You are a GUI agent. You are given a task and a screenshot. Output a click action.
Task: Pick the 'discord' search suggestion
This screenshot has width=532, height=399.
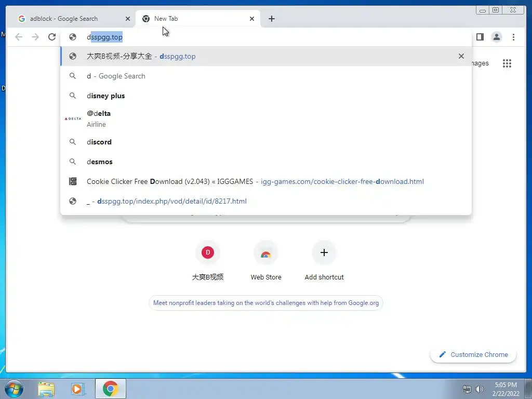click(266, 142)
